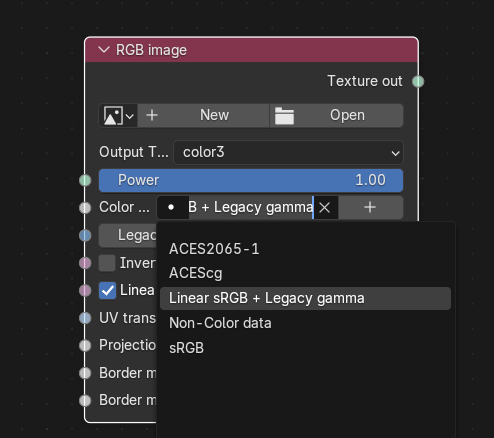Open the image browse dropdown icon
This screenshot has width=494, height=438.
[118, 116]
